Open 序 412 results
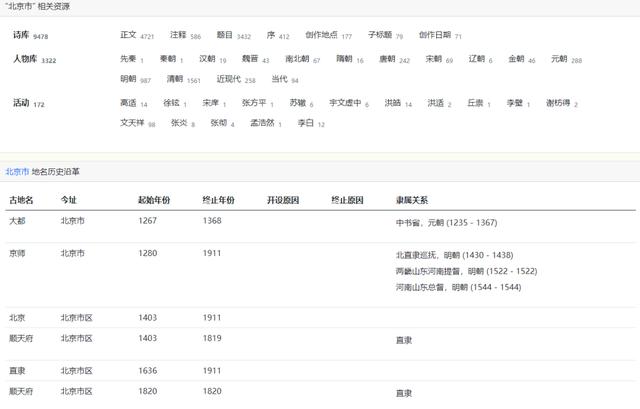The image size is (640, 409). tap(278, 35)
